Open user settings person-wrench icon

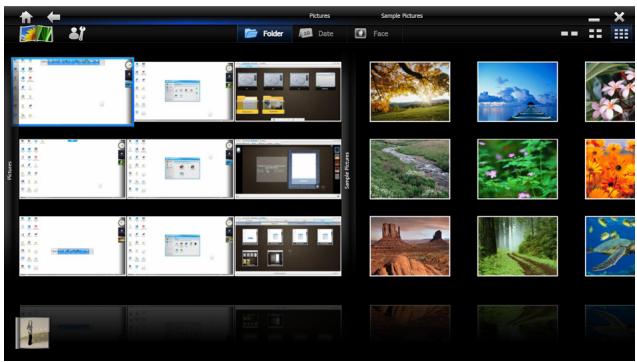[x=77, y=33]
